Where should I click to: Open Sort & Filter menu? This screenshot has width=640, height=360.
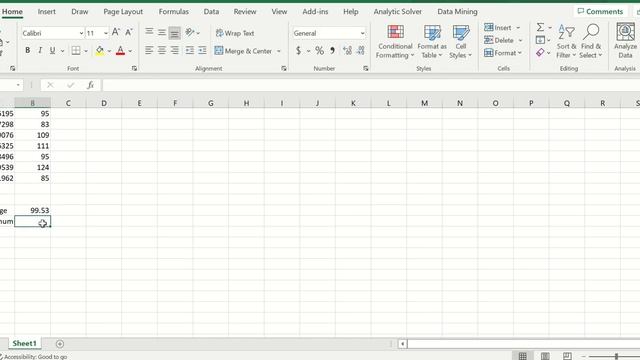pyautogui.click(x=566, y=41)
